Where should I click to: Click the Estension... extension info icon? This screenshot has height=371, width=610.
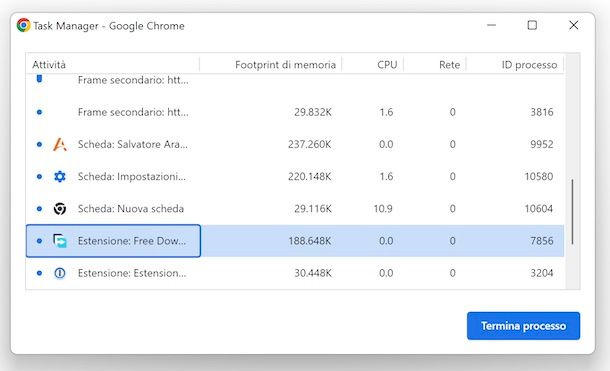60,273
